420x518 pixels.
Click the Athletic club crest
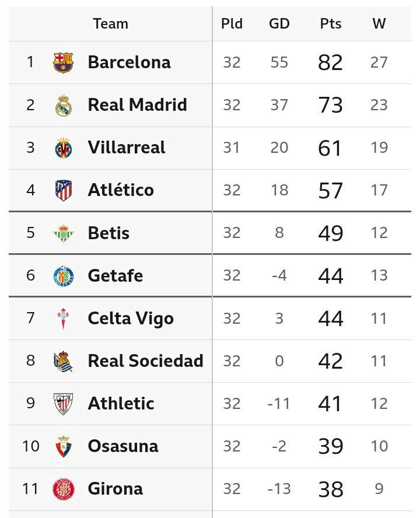pos(64,404)
